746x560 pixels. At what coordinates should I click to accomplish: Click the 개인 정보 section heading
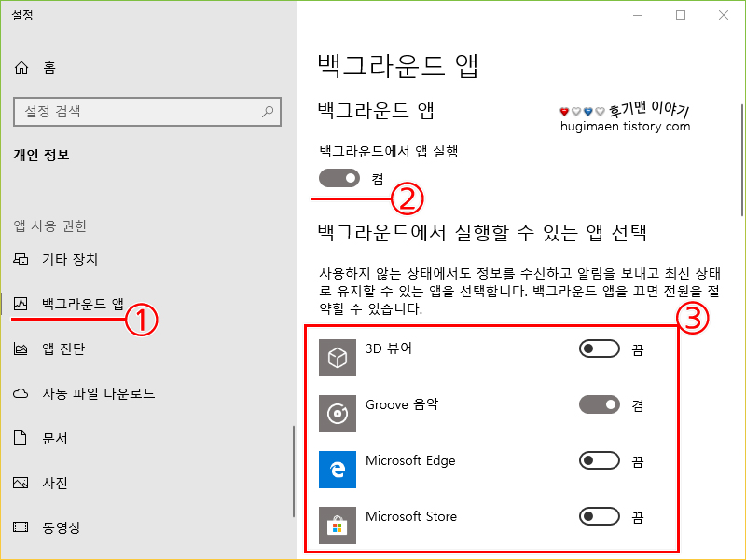tap(41, 155)
